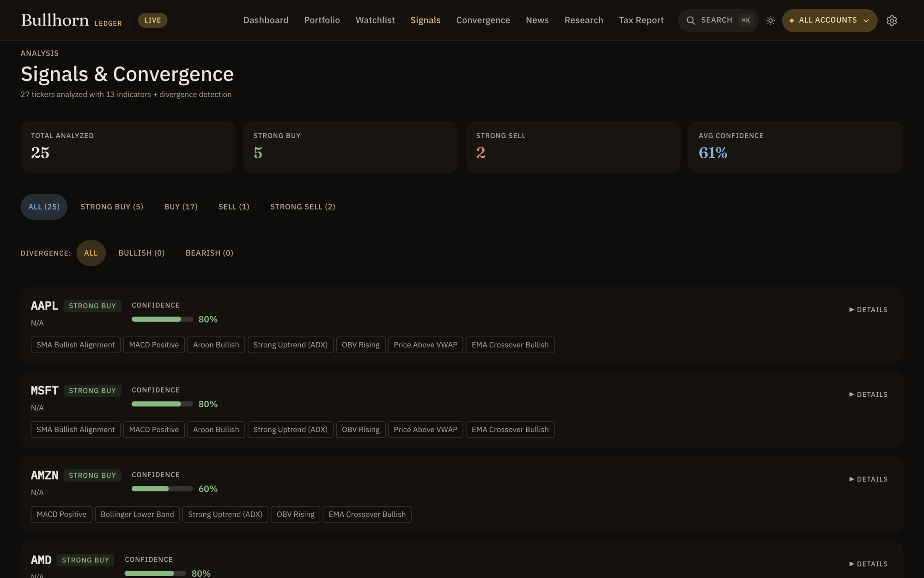This screenshot has height=578, width=924.
Task: Click the LIVE status badge
Action: coord(152,20)
